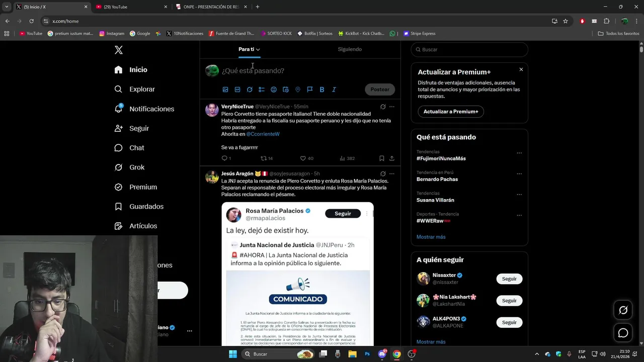Tag a location in the post
644x362 pixels.
[x=298, y=89]
